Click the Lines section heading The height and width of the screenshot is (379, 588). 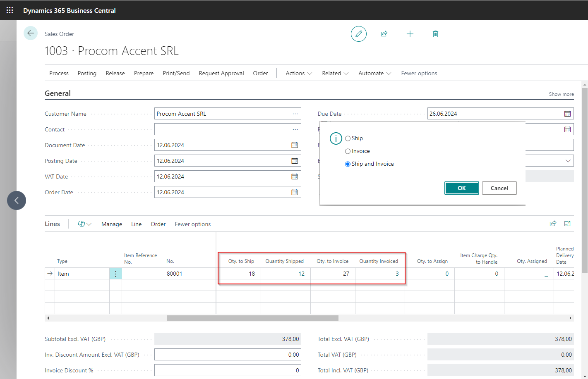click(x=52, y=224)
